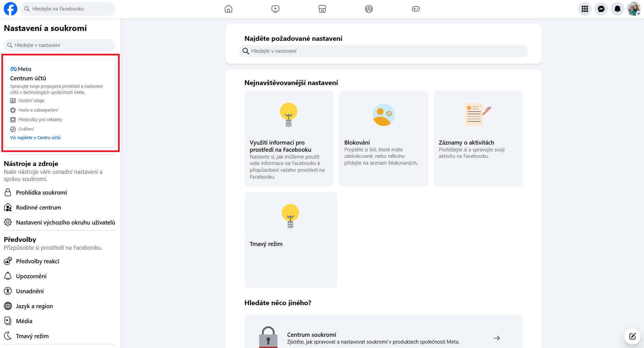644x348 pixels.
Task: Click the Hledejte na Facebooku search box
Action: (68, 9)
